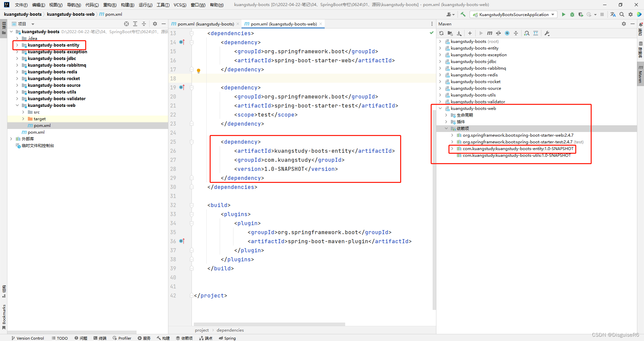
Task: Click Search Everywhere magnifier icon
Action: (622, 14)
